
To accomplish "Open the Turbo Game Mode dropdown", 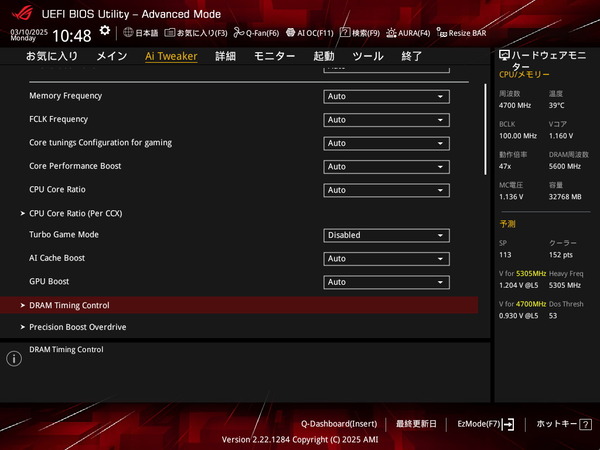I will point(386,235).
